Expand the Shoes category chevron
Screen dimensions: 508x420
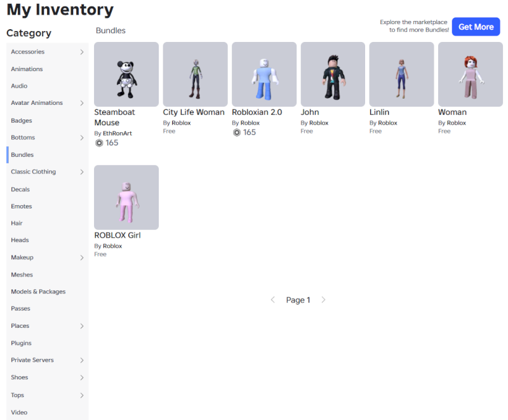pos(82,377)
